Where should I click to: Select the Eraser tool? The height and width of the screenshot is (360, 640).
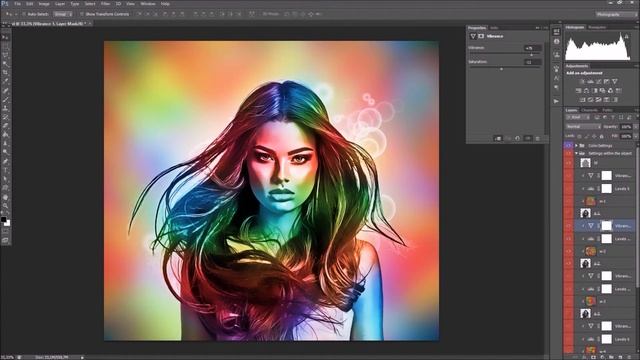[5, 126]
